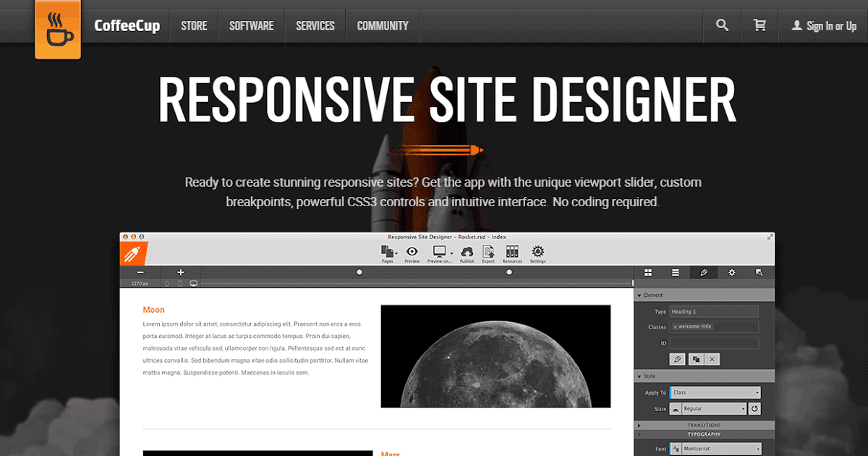868x456 pixels.
Task: Expand the TRANSITIONS section
Action: [x=705, y=425]
